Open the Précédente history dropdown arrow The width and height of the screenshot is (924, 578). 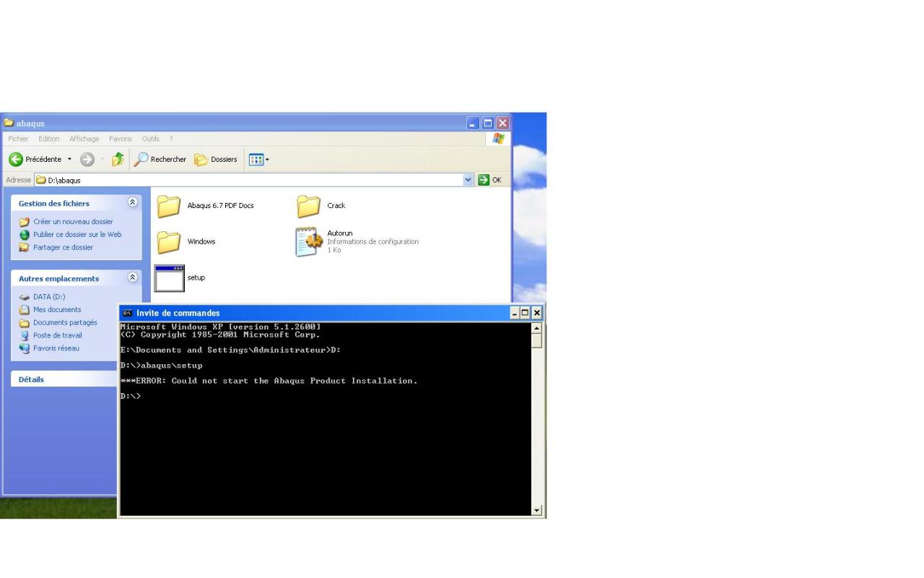[x=70, y=160]
